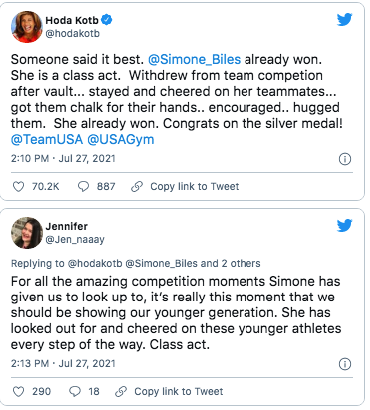Click the @hodakotb handle under the name
Viewport: 370px width, 410px height.
click(x=72, y=34)
